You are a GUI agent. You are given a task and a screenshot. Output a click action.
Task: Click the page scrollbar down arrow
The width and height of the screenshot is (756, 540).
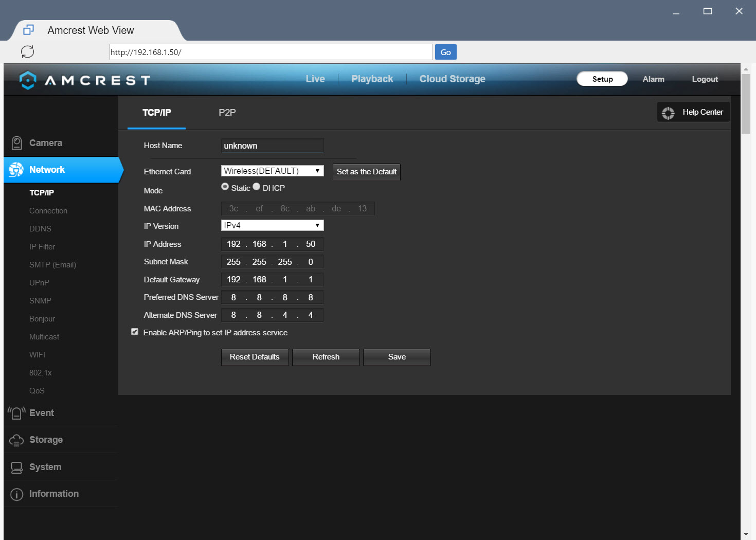pos(746,534)
